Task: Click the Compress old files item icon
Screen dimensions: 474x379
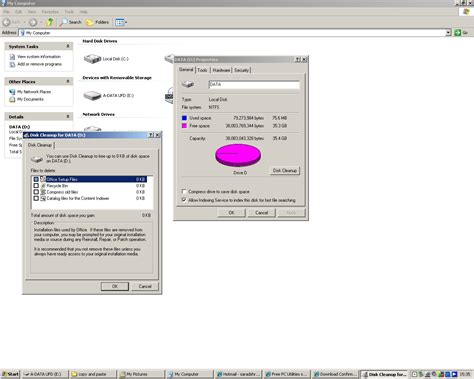Action: pyautogui.click(x=43, y=192)
